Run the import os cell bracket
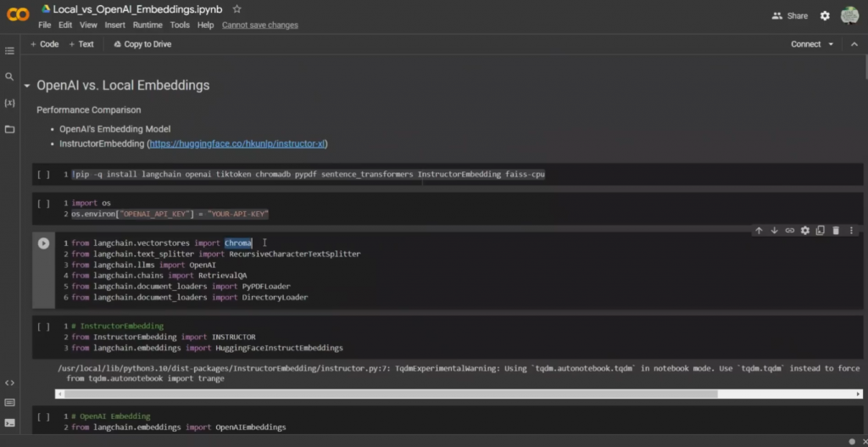 [43, 204]
